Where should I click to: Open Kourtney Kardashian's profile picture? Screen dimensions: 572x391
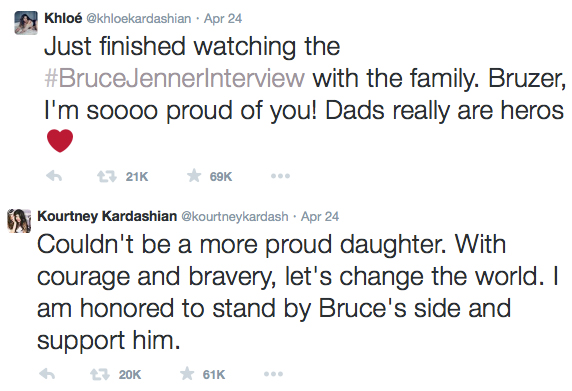[19, 221]
